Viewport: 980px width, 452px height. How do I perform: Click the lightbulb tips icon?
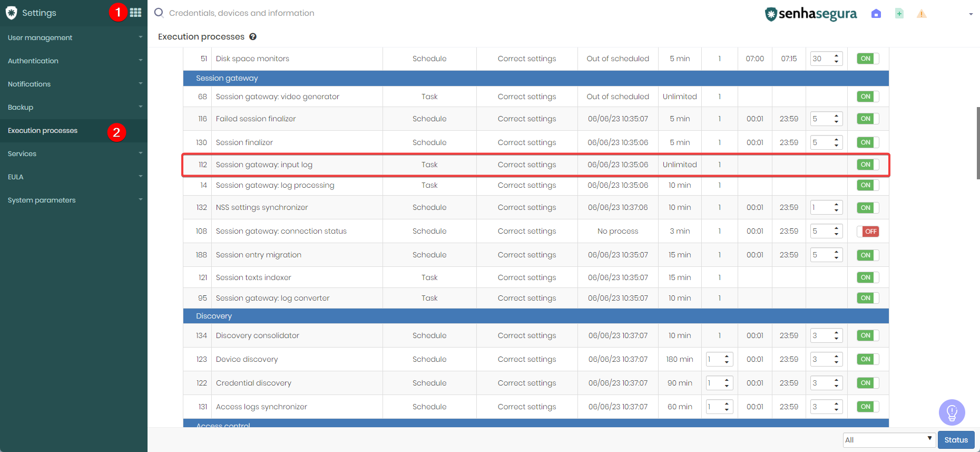click(952, 412)
